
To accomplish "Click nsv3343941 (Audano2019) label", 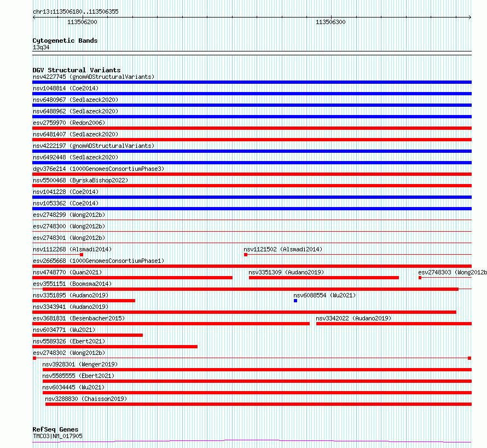I will tap(71, 307).
